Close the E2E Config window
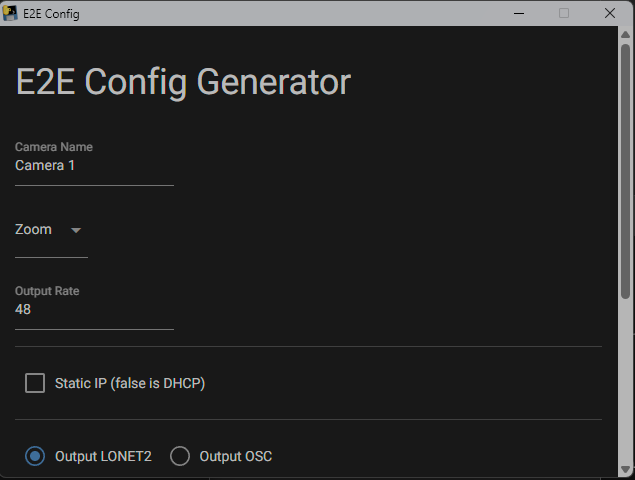The height and width of the screenshot is (480, 635). pos(610,13)
